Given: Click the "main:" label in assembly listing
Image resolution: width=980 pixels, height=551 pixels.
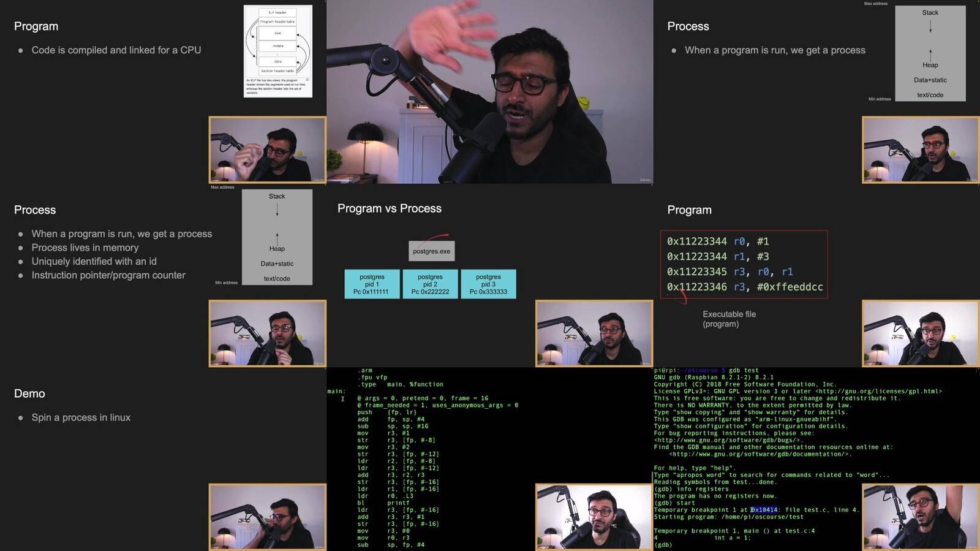Looking at the screenshot, I should [336, 391].
